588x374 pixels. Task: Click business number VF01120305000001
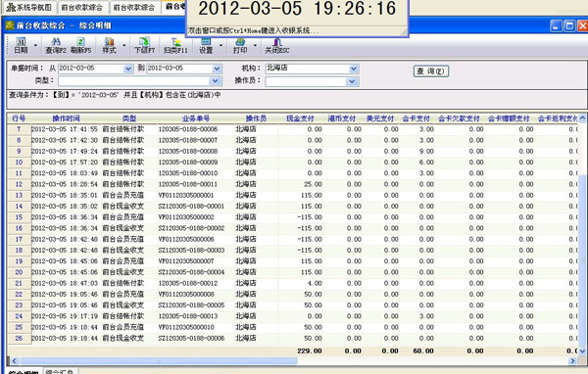point(186,195)
